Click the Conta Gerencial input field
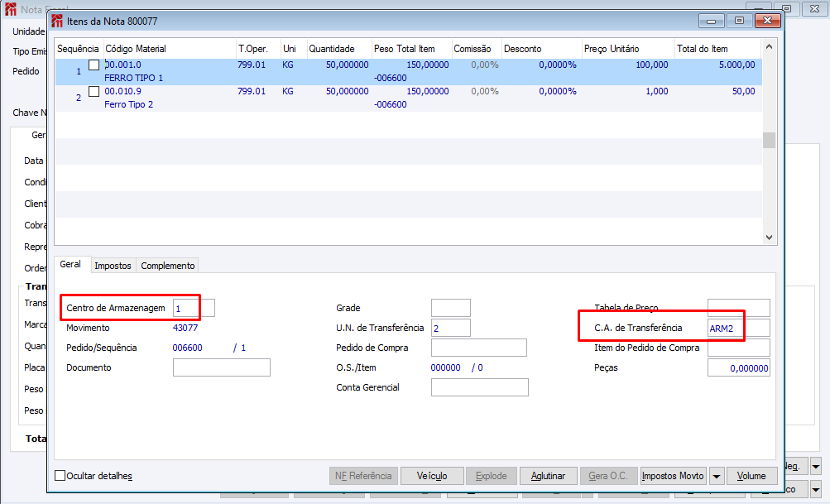Image resolution: width=830 pixels, height=504 pixels. (480, 387)
